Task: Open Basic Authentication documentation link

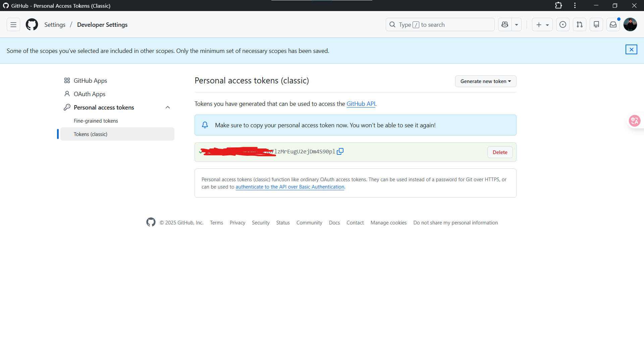Action: [290, 187]
